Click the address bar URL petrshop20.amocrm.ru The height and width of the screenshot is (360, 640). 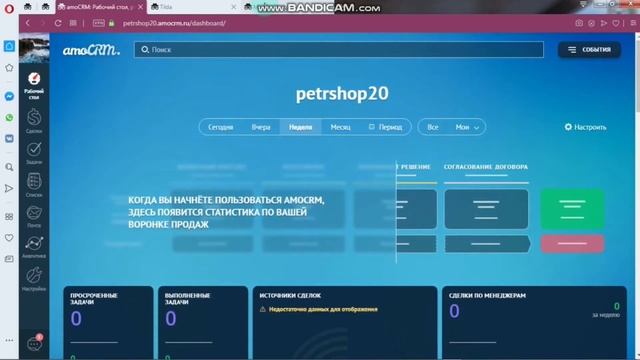pos(174,23)
